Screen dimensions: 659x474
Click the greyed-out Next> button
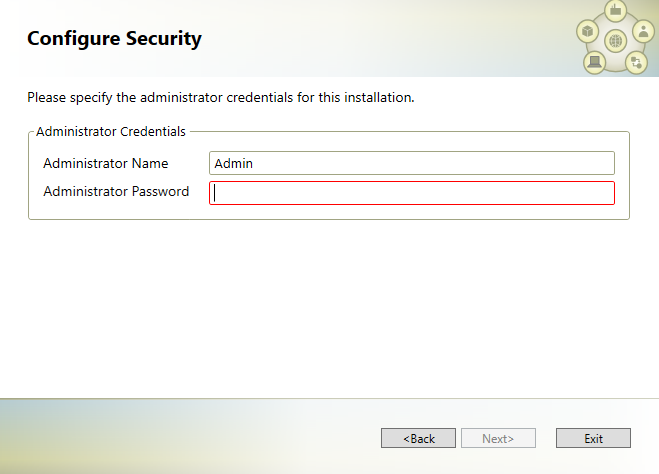[x=498, y=438]
